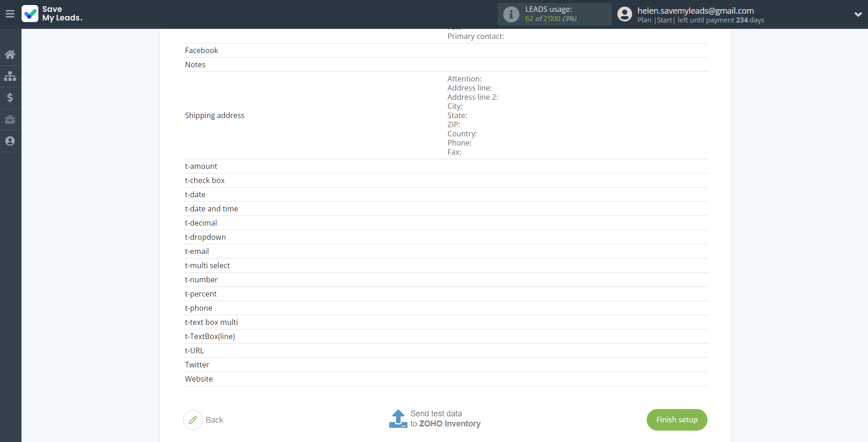Select the Shipping address label
Viewport: 868px width, 442px height.
[x=214, y=115]
